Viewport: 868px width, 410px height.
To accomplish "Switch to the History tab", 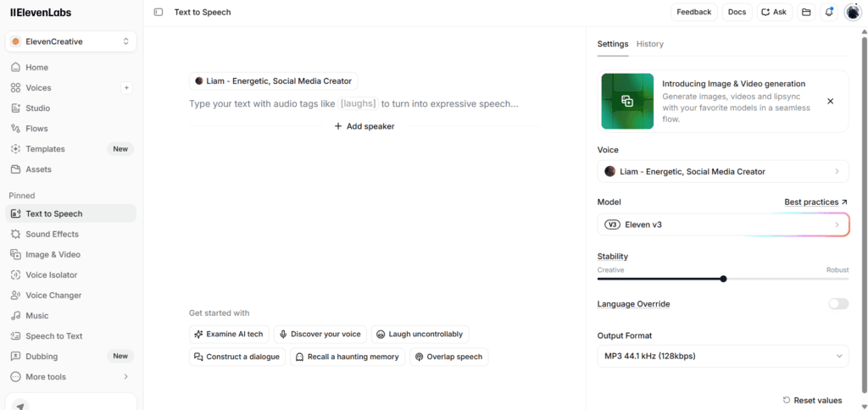I will click(650, 44).
